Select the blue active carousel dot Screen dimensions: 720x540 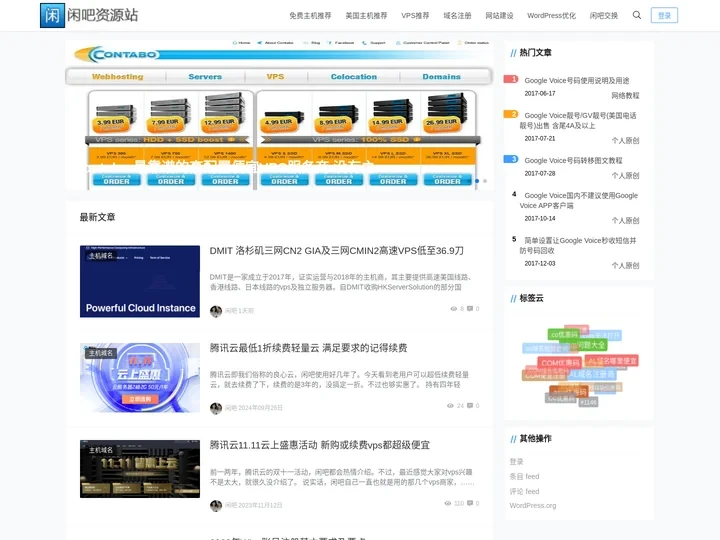tap(477, 181)
